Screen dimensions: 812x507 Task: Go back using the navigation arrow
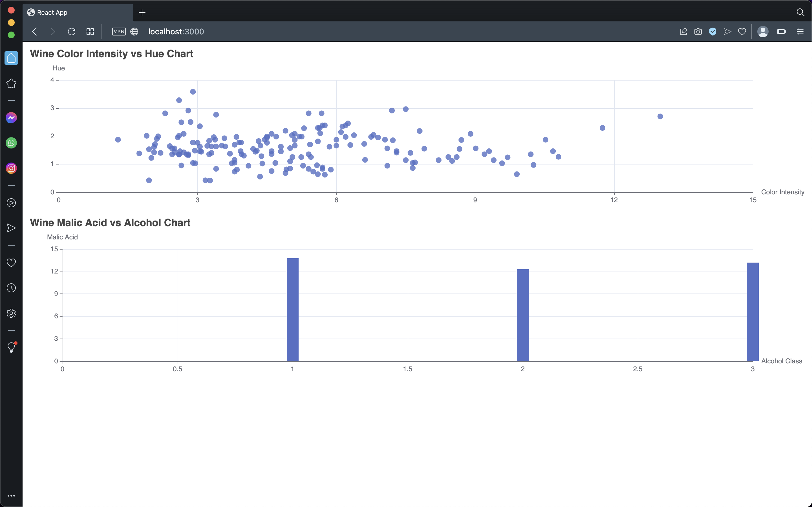pyautogui.click(x=34, y=31)
